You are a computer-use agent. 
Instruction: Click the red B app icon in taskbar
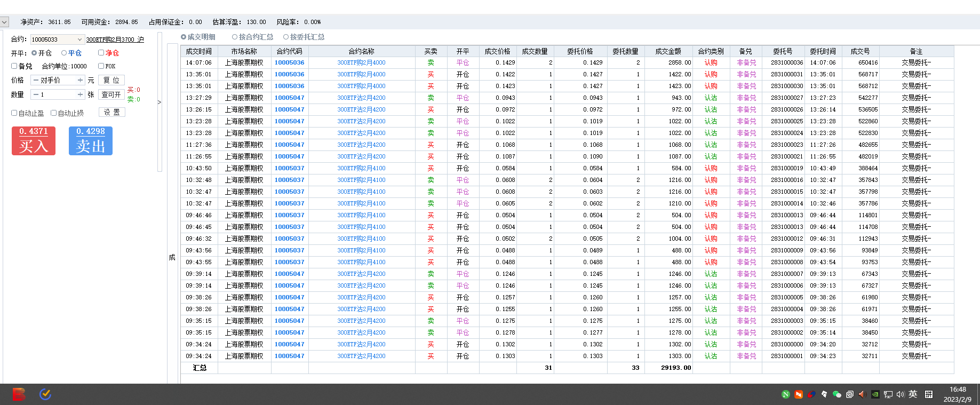tap(19, 394)
